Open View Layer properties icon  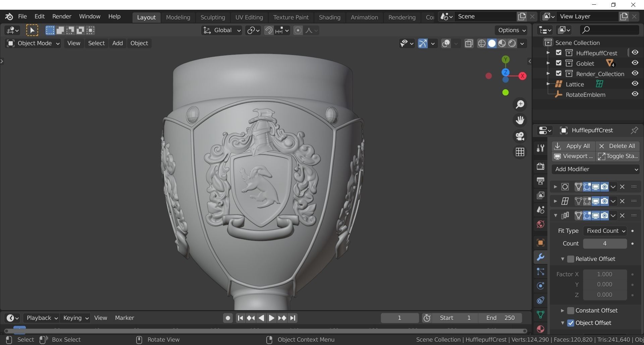coord(540,195)
